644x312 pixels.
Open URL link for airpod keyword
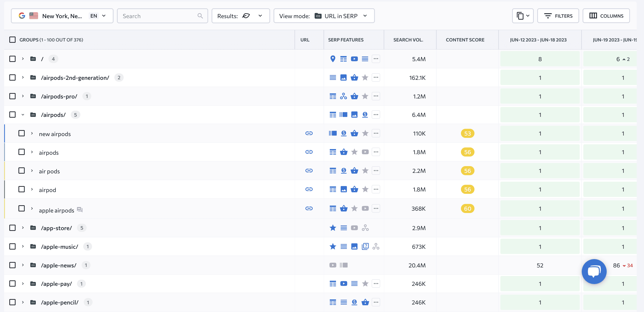coord(309,189)
